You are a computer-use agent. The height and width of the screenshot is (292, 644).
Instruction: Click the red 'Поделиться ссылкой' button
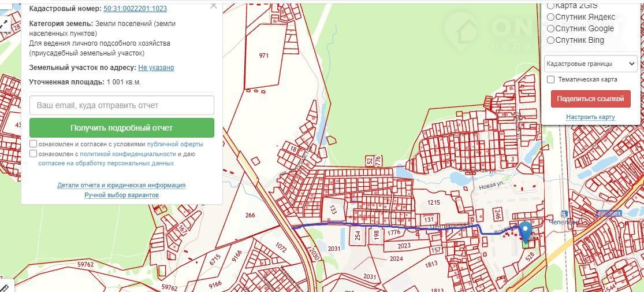(590, 99)
